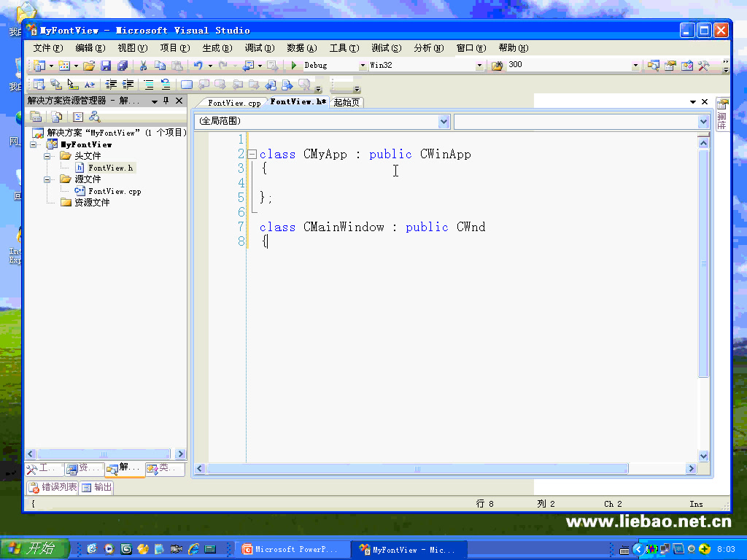Click the Copy icon in toolbar

click(x=160, y=66)
